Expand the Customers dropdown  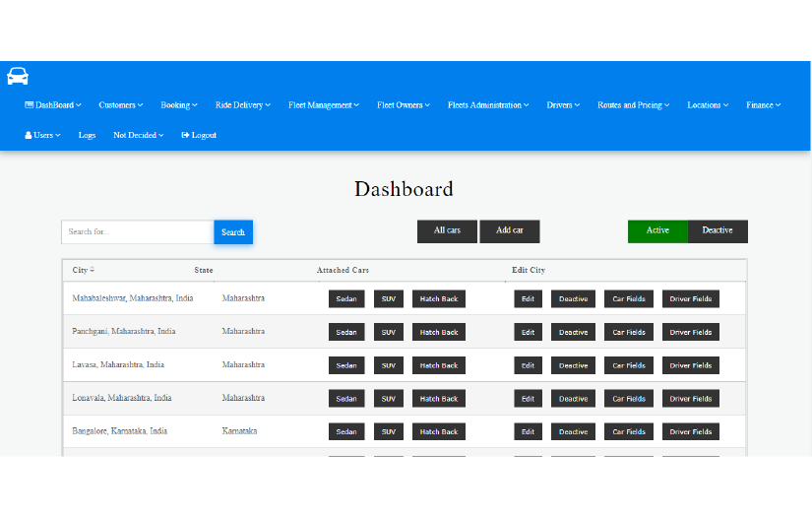(x=121, y=105)
